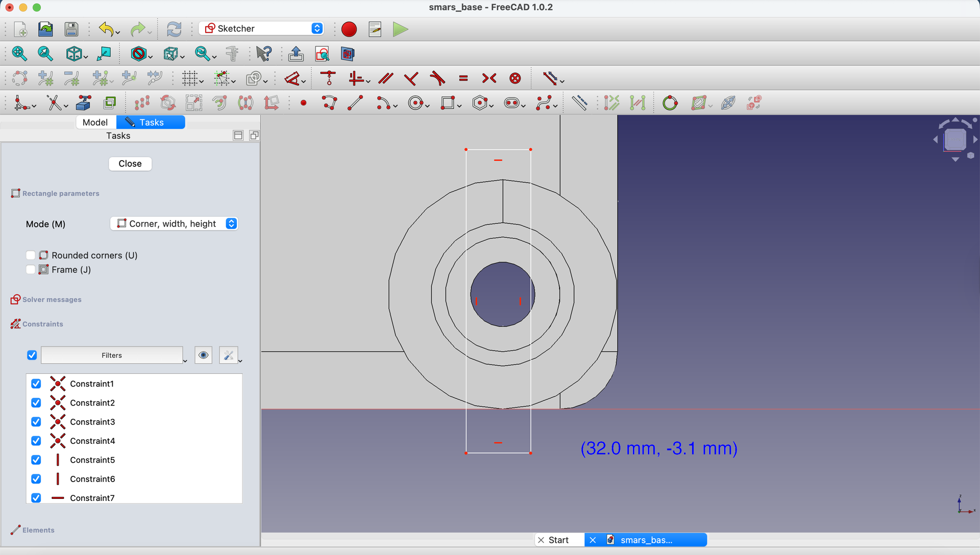
Task: Select Constraint7 in the list
Action: (x=92, y=498)
